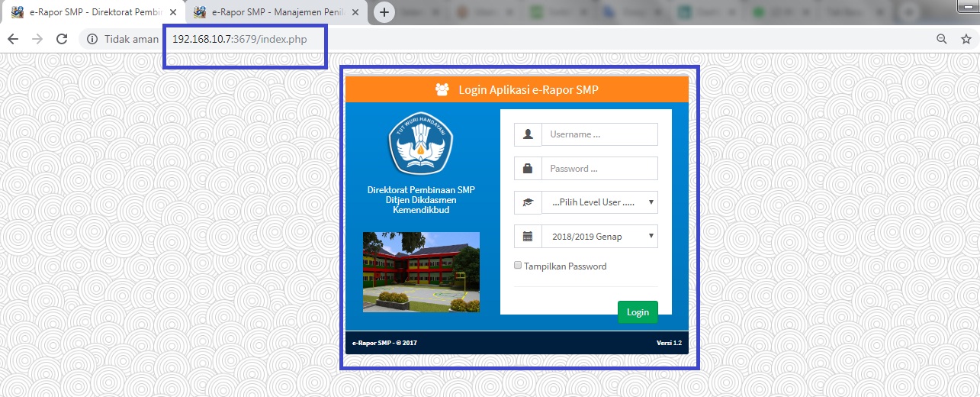The width and height of the screenshot is (980, 397).
Task: Click the group icon in the Login header
Action: point(442,89)
